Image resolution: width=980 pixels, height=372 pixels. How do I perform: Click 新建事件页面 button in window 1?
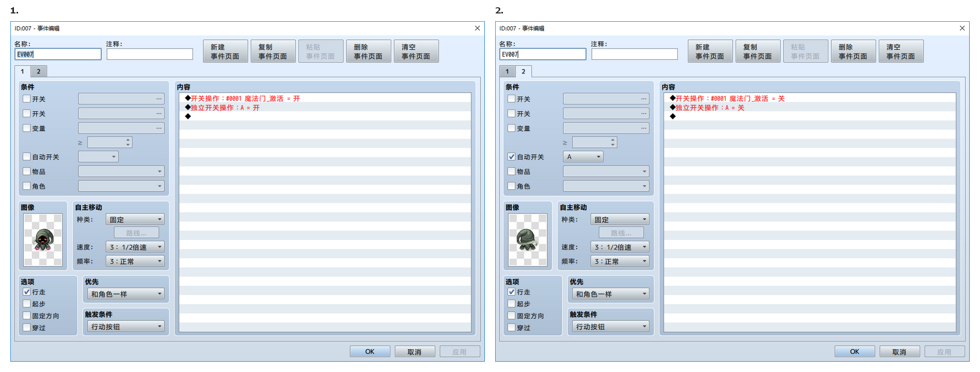coord(225,51)
